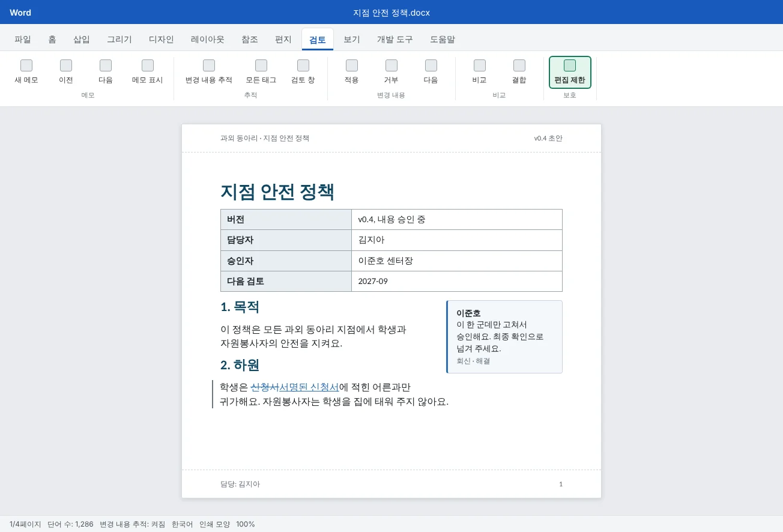Select the 디자인 tab
This screenshot has width=783, height=532.
162,40
